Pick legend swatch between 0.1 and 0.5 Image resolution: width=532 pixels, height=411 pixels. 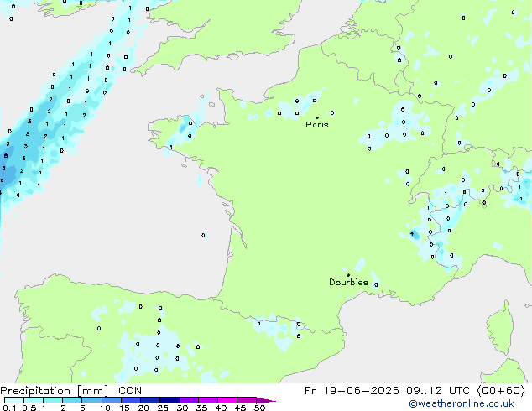(14, 400)
